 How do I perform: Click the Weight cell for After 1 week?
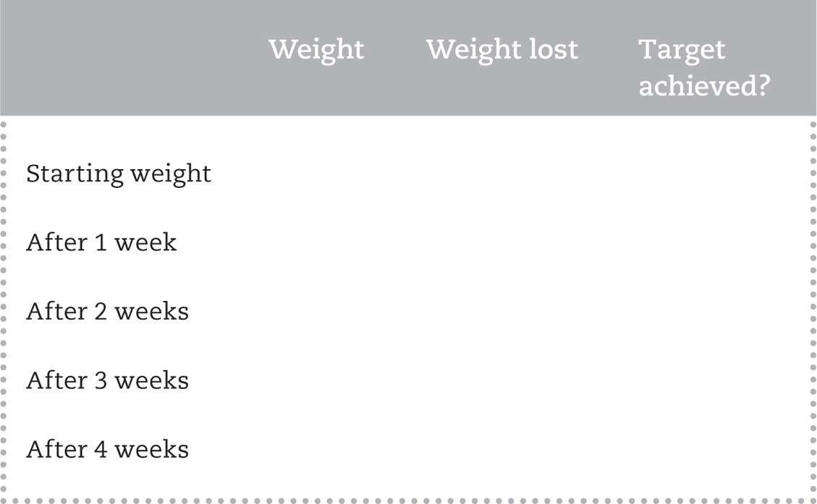316,242
